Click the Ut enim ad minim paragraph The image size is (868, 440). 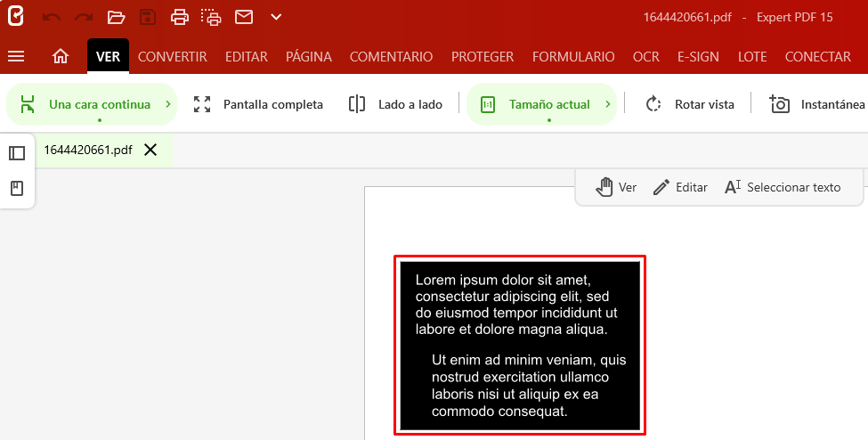click(x=529, y=386)
